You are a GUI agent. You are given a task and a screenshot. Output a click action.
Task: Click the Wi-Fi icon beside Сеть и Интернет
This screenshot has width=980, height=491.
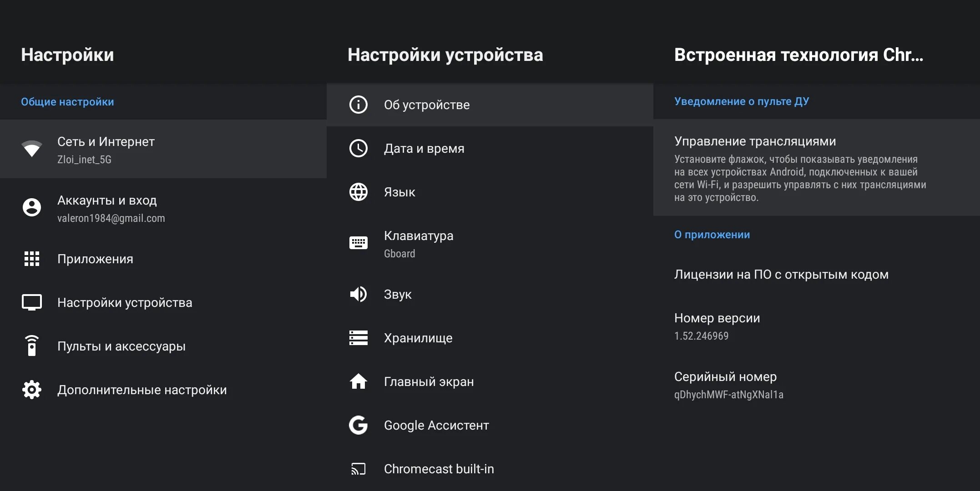click(x=32, y=149)
